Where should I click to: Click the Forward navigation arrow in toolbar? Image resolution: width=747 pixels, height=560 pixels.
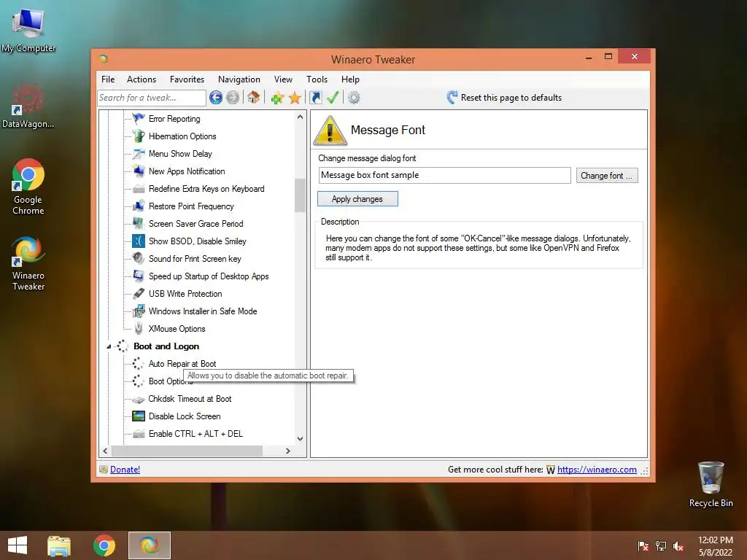[233, 98]
